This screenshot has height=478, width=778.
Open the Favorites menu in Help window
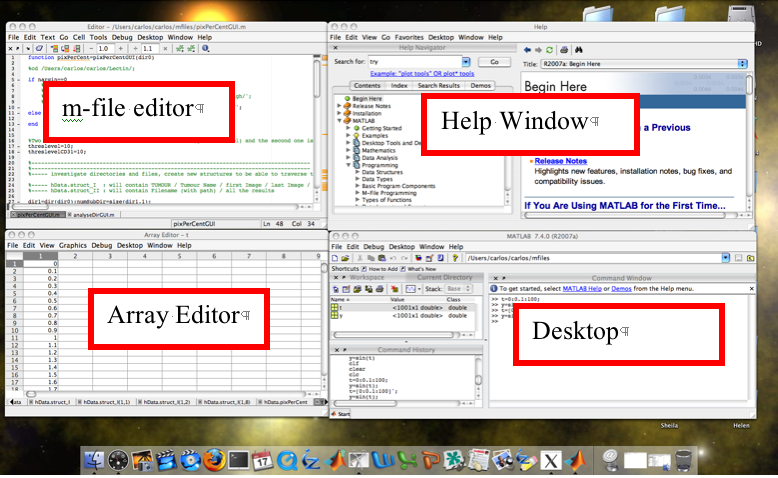(409, 37)
